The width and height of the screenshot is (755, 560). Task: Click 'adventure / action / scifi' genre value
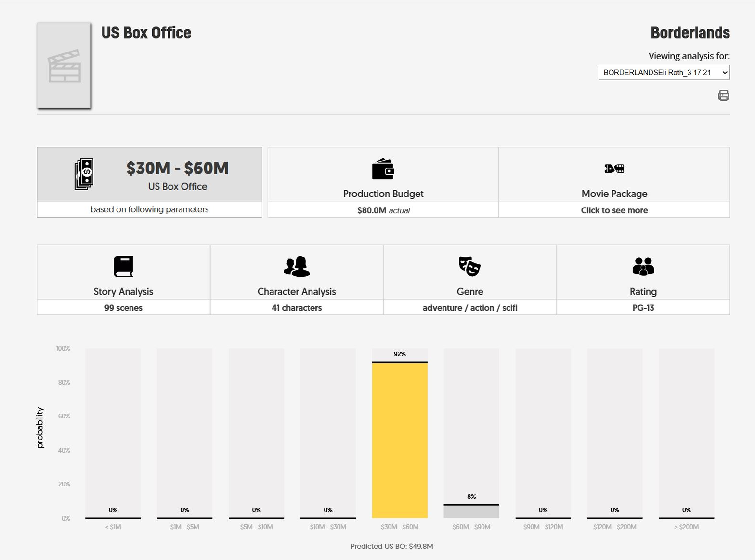[x=470, y=308]
